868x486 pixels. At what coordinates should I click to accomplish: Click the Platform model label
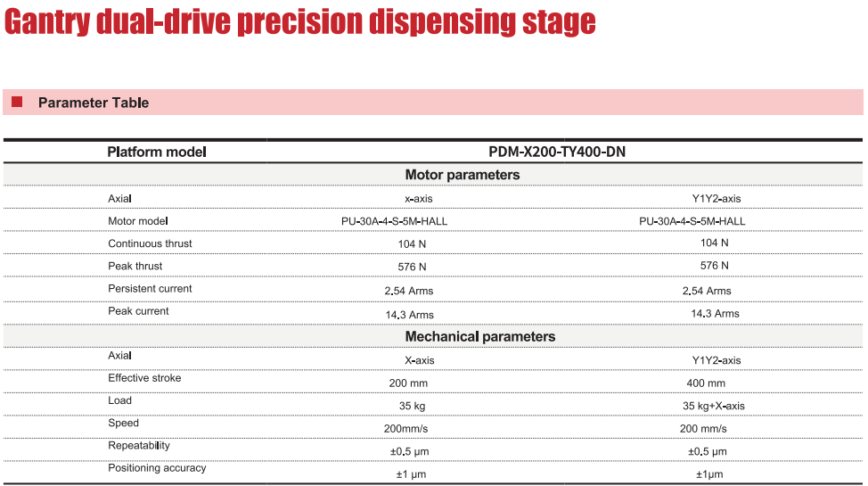pos(157,152)
